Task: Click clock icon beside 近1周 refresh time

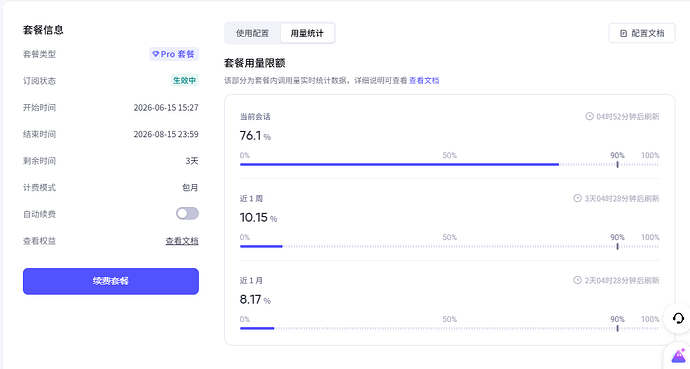Action: (577, 198)
